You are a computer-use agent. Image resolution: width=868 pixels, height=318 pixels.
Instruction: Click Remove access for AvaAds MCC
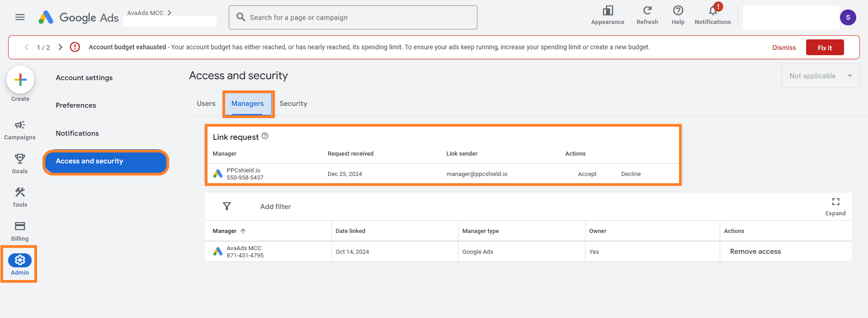(755, 252)
